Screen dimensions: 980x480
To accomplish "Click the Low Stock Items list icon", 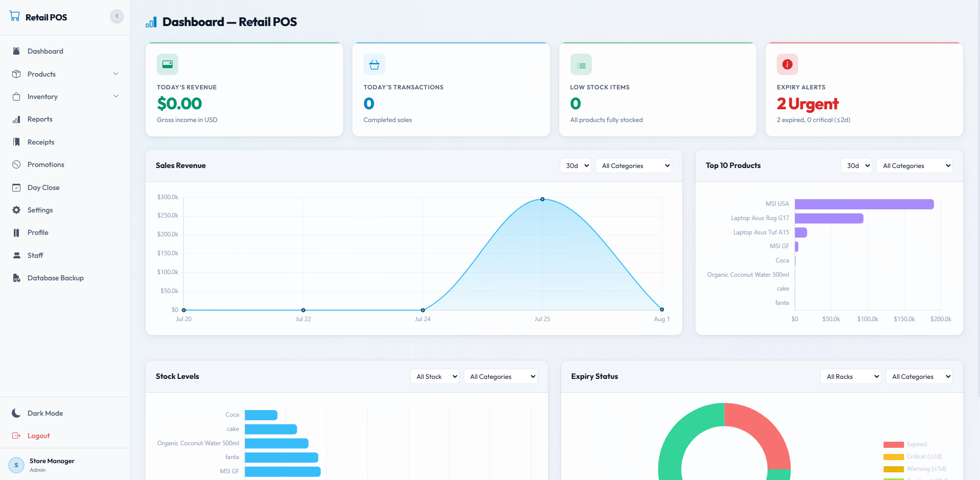I will click(x=581, y=64).
